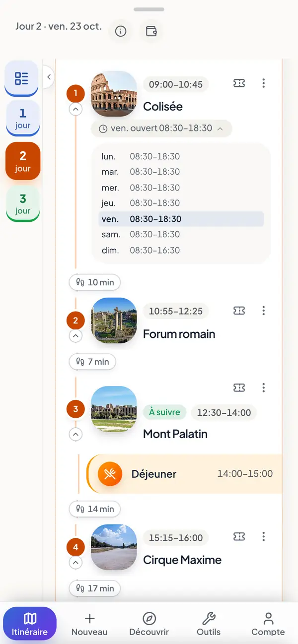This screenshot has height=644, width=298.
Task: Select the day 3 tab
Action: tap(22, 203)
